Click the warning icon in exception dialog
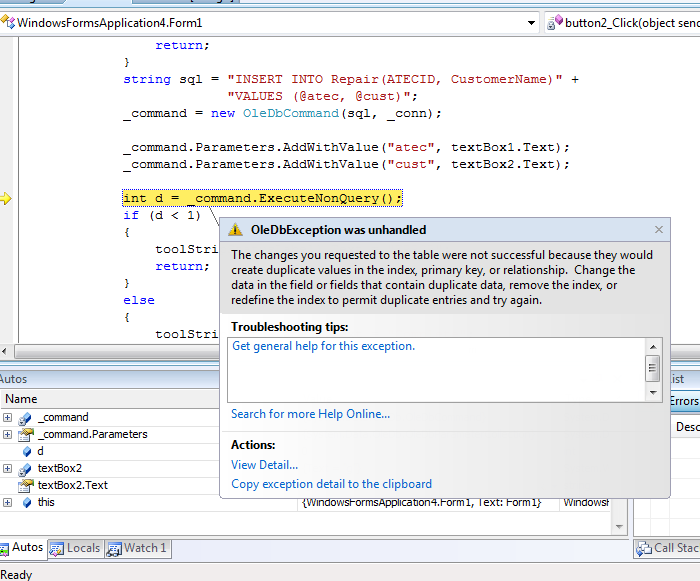The image size is (700, 581). 235,230
